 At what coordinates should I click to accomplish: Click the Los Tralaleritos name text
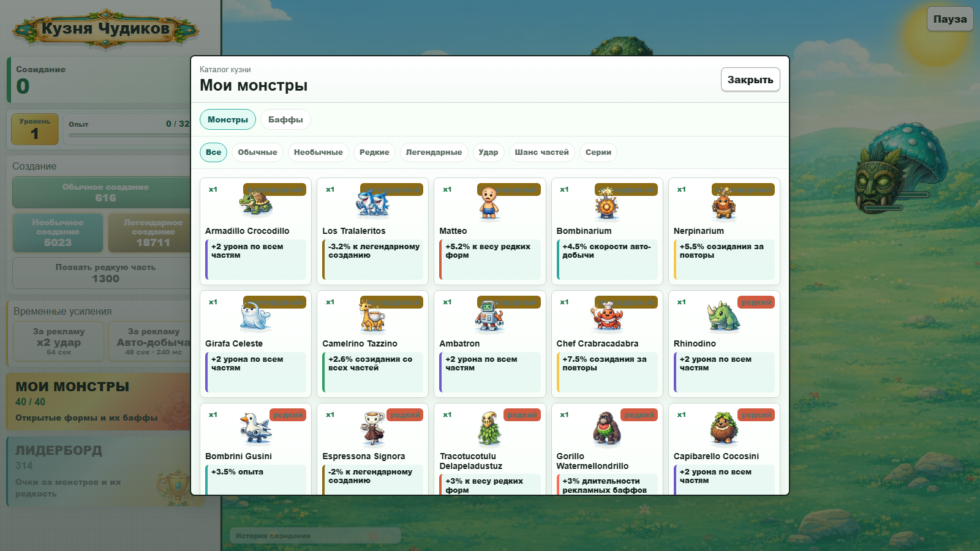[354, 231]
